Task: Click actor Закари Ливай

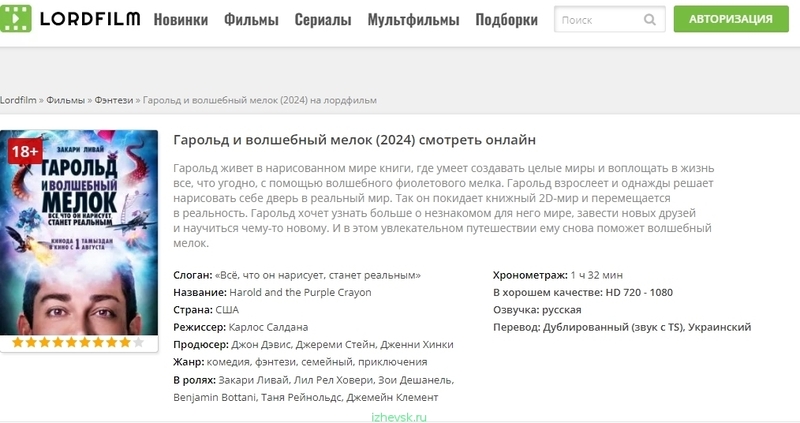Action: tap(253, 380)
